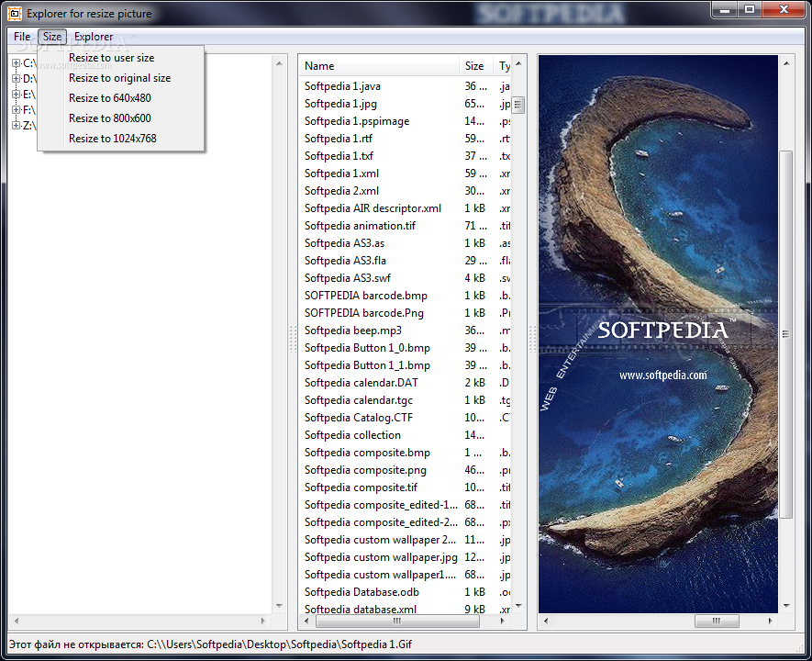812x661 pixels.
Task: Expand the Z:\ drive node
Action: [16, 126]
